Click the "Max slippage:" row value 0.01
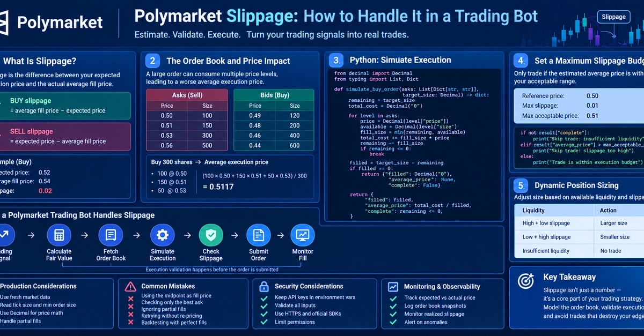This screenshot has height=336, width=644. point(592,106)
